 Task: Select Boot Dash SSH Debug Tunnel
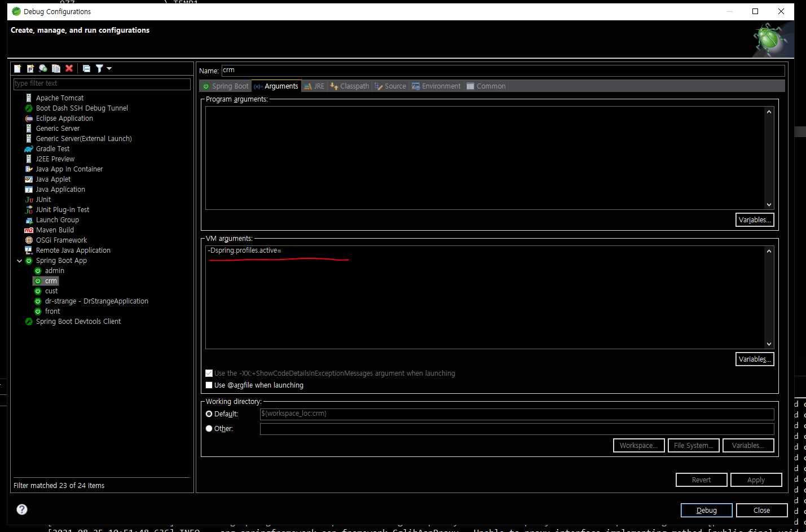(82, 108)
